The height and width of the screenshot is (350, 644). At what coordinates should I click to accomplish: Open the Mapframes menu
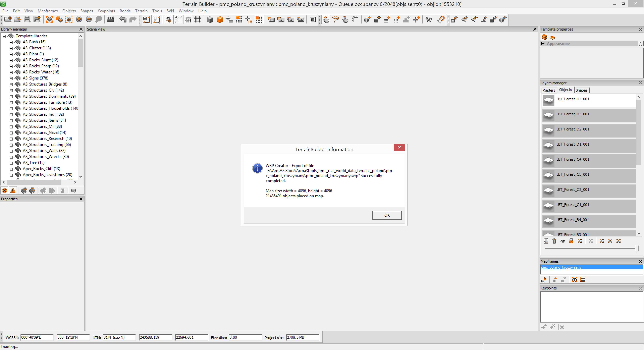(x=47, y=11)
